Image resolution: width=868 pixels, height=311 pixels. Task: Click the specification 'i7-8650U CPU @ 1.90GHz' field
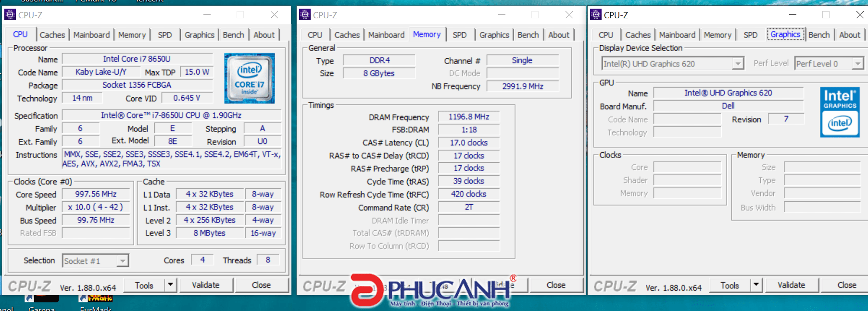pyautogui.click(x=171, y=115)
